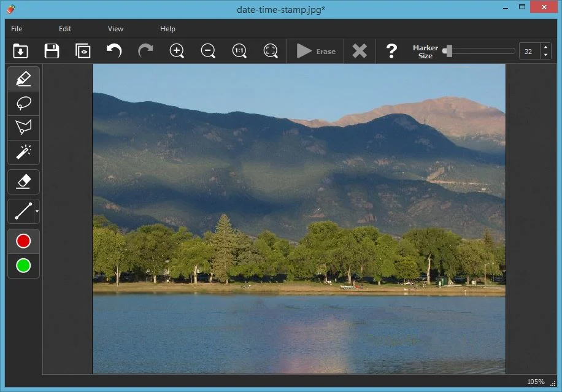Select the Marker tool in left toolbar
562x392 pixels.
(23, 79)
